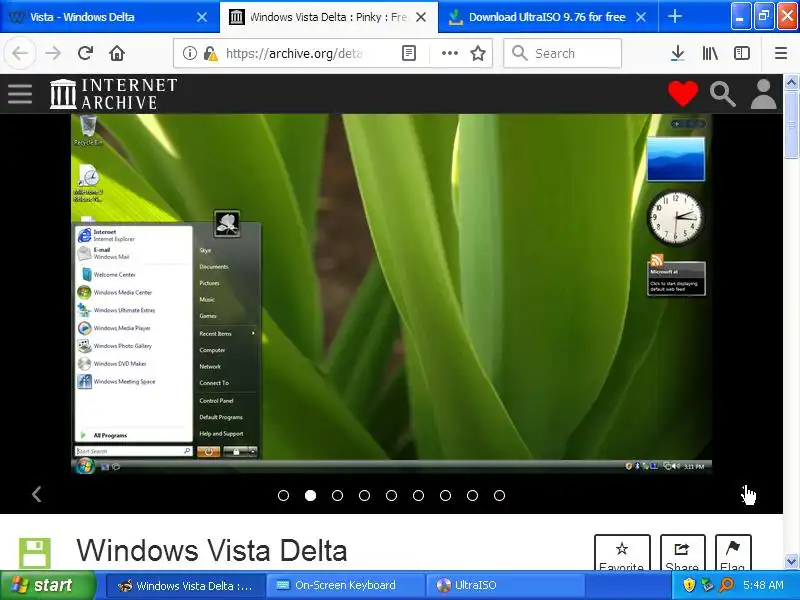800x600 pixels.
Task: Select the third carousel dot
Action: coord(337,495)
